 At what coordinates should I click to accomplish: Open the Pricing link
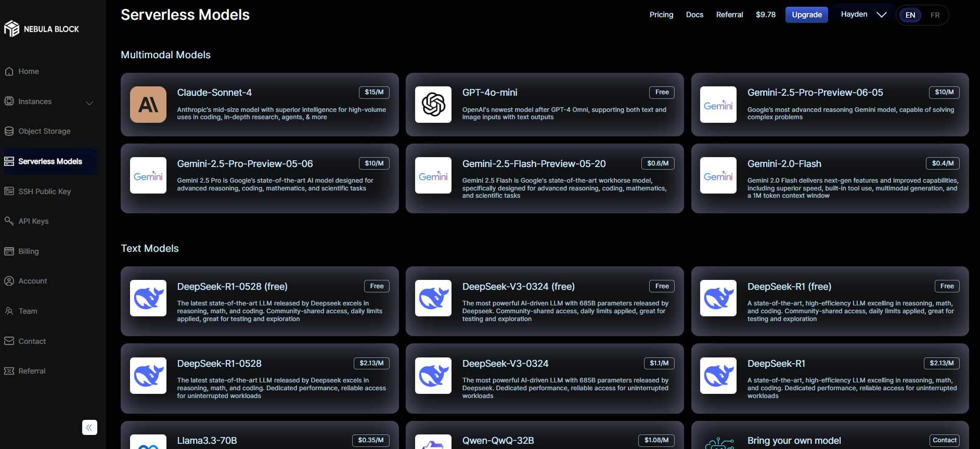click(x=661, y=15)
